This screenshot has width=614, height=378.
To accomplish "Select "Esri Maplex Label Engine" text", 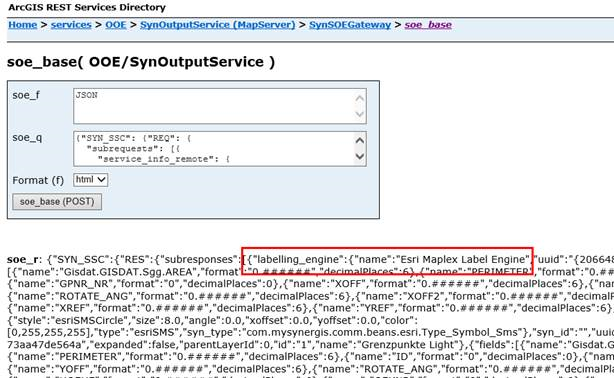I will 463,259.
